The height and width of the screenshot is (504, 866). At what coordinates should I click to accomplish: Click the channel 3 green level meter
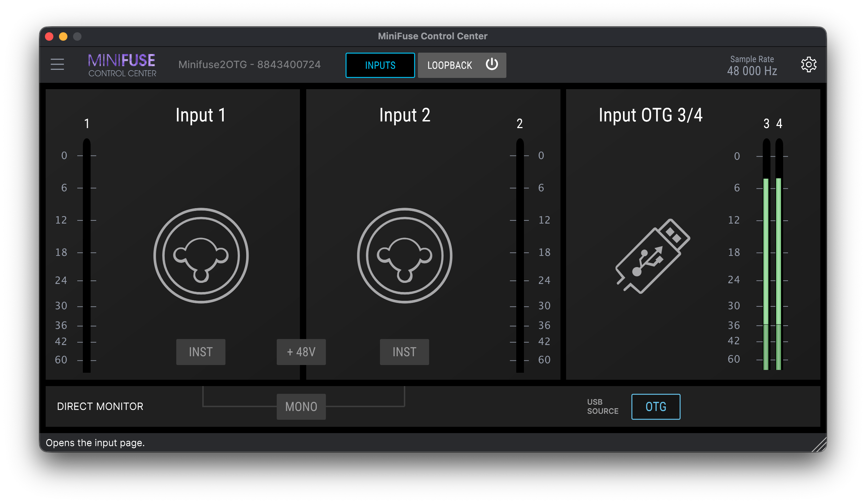tap(766, 274)
